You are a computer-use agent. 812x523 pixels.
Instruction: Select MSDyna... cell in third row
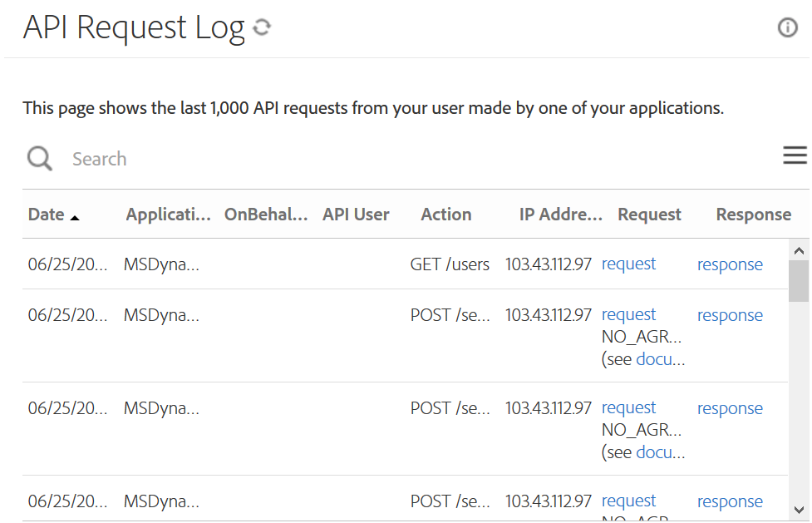tap(161, 408)
